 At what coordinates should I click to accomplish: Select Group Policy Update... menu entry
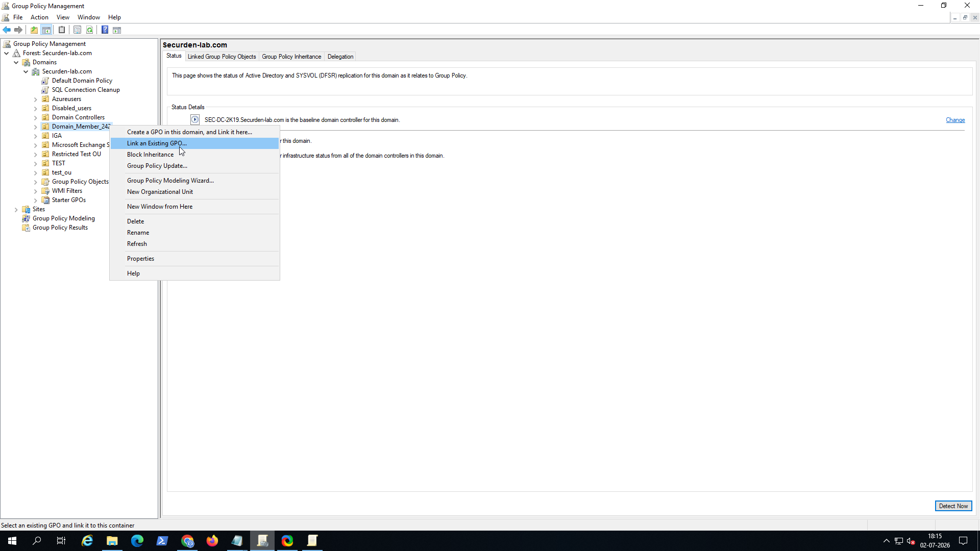click(194, 166)
